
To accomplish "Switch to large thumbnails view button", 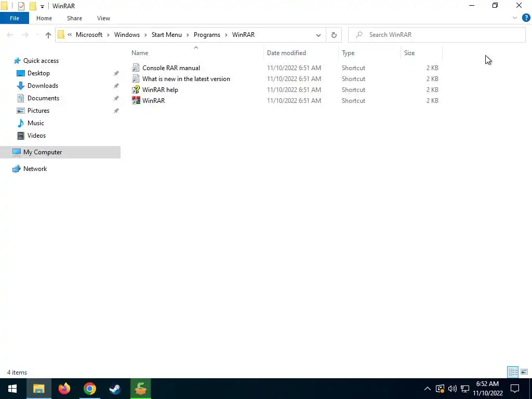I will click(524, 372).
